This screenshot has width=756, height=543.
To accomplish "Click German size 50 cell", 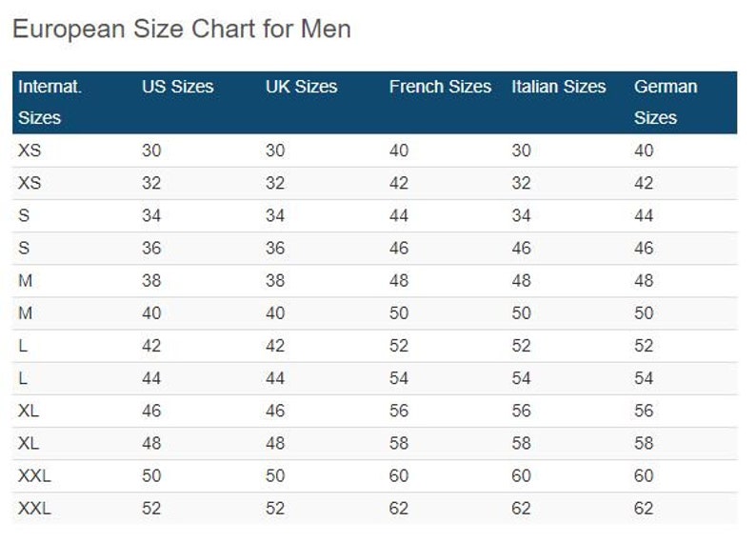I will click(644, 313).
